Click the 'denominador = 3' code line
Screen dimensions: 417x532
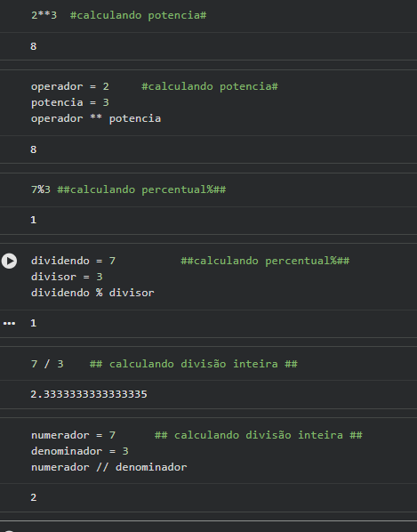pos(80,451)
